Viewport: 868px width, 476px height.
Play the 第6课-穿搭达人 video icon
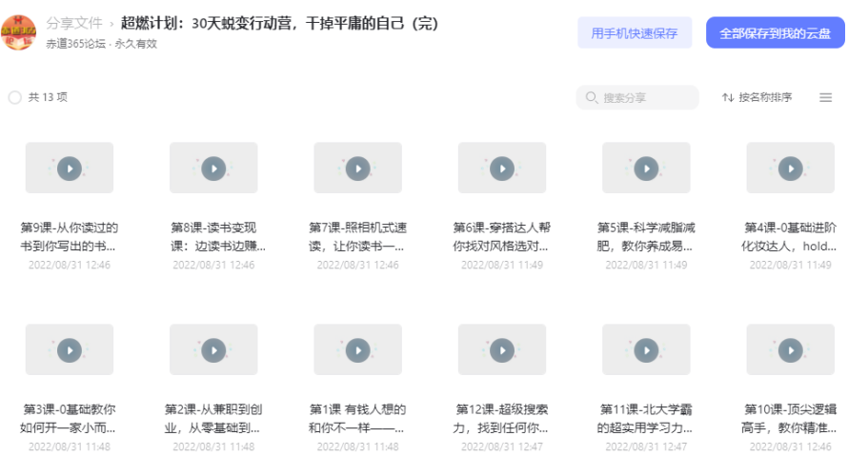pyautogui.click(x=502, y=169)
